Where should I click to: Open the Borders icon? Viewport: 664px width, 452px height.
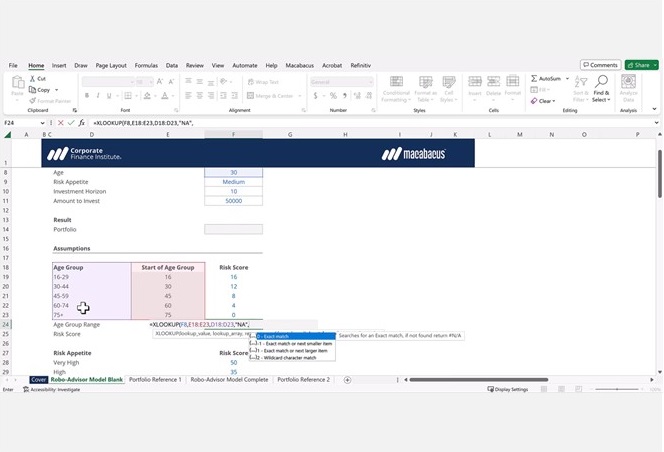128,96
